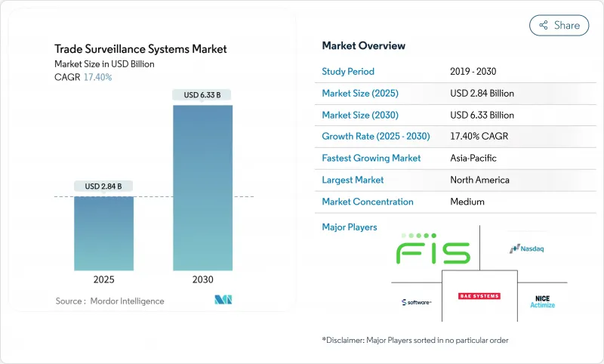Click the 2025 market size bar
Screen dimensions: 604x364
point(104,233)
